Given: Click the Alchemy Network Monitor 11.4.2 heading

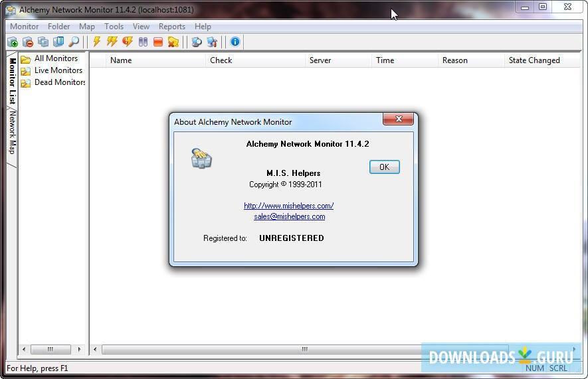Looking at the screenshot, I should [x=308, y=144].
